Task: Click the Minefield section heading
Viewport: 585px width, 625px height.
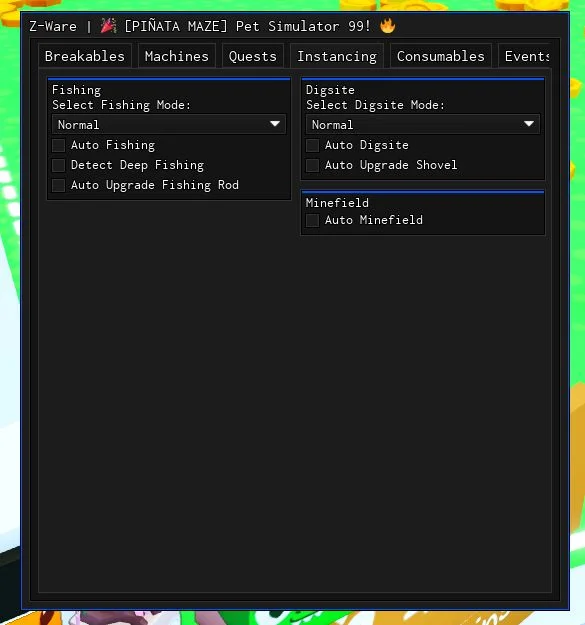Action: 337,203
